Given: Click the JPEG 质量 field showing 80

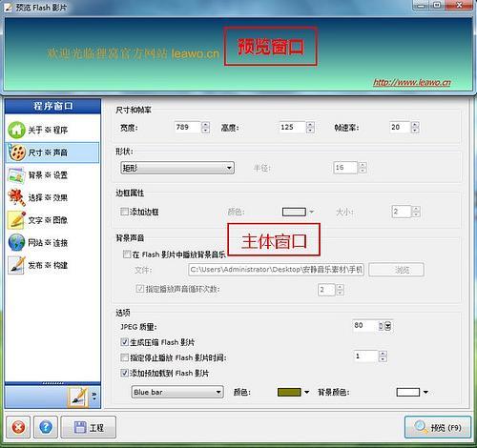Looking at the screenshot, I should (x=365, y=326).
